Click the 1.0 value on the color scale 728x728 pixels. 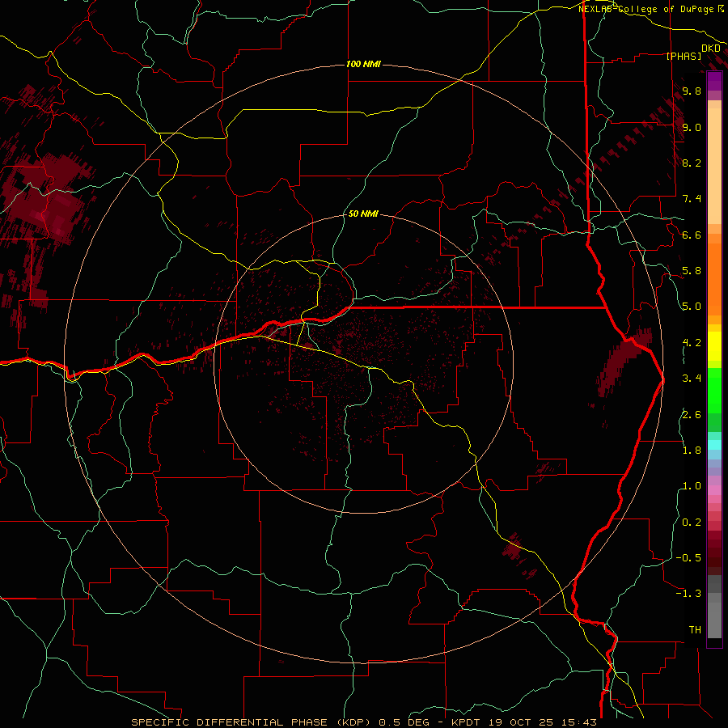point(692,486)
